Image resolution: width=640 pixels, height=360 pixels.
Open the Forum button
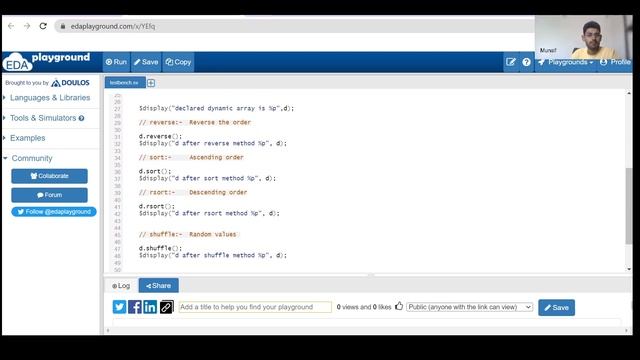tap(49, 195)
